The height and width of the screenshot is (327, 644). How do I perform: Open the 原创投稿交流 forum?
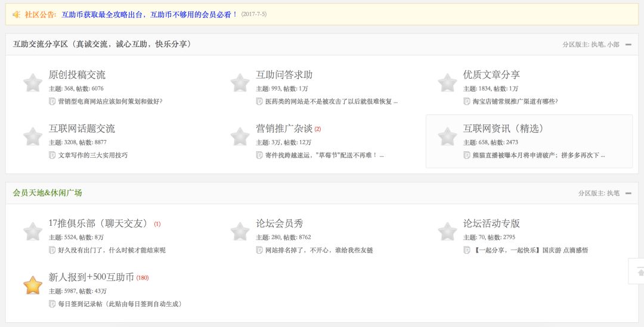77,74
